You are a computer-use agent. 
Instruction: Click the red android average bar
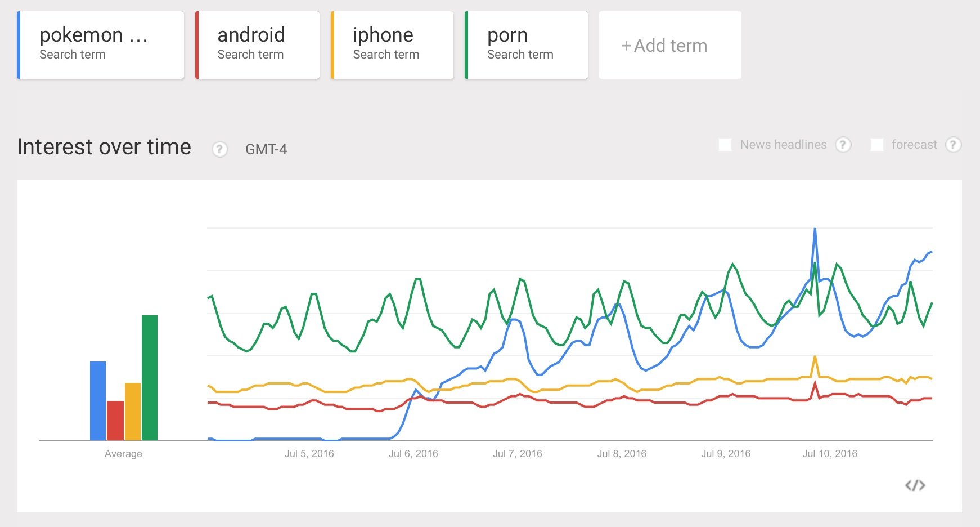click(115, 421)
